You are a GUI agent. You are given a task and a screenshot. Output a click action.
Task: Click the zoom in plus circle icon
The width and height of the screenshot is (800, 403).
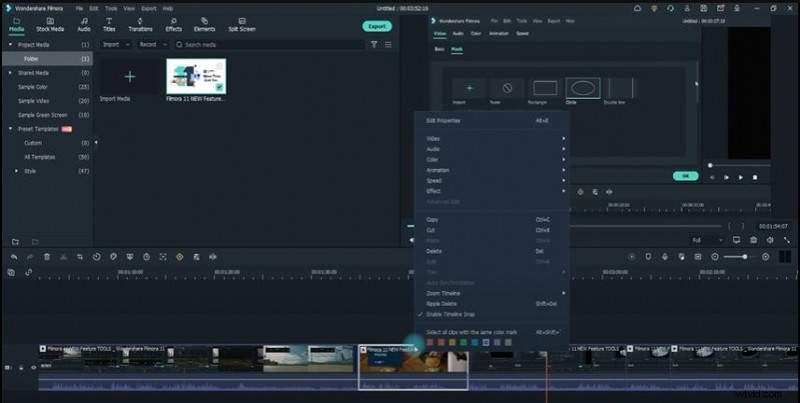coord(765,257)
